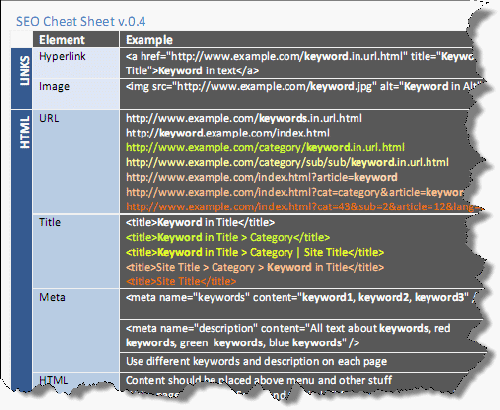
Task: Click the HTML vertical section label
Action: coord(25,133)
